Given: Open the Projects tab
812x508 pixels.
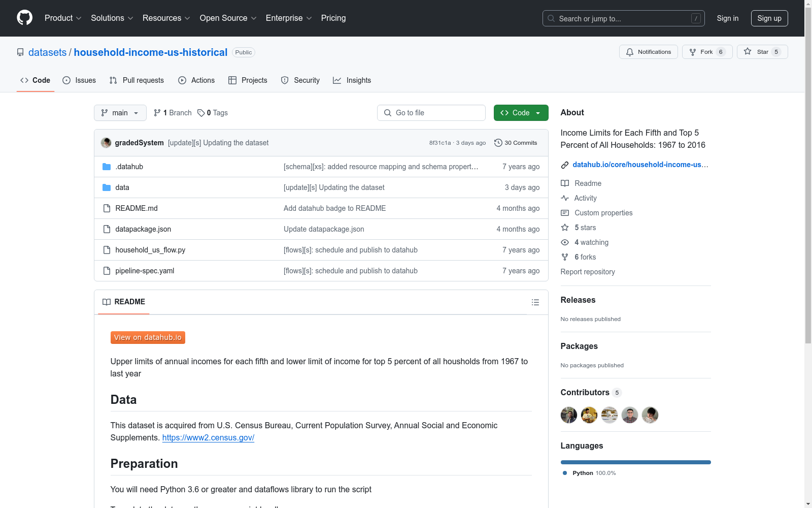Looking at the screenshot, I should pyautogui.click(x=248, y=80).
